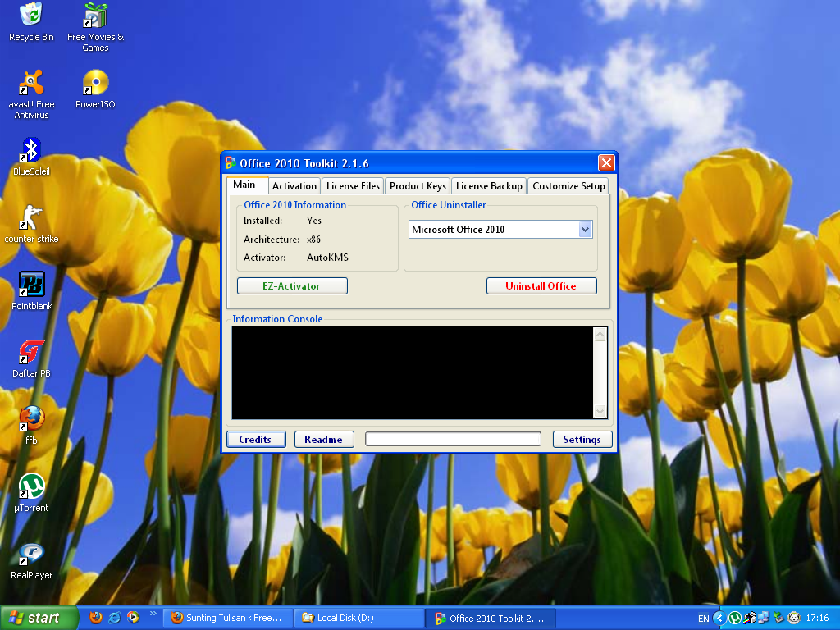
Task: Click Office Toolkit title bar icon
Action: 231,163
